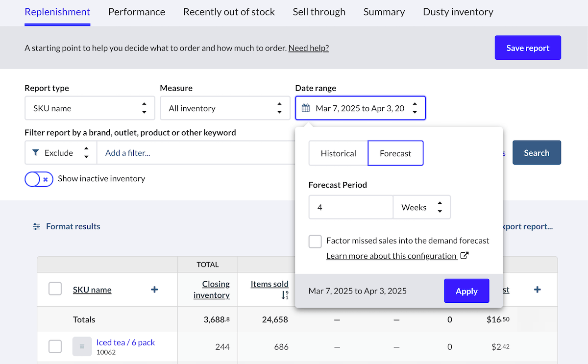
Task: Enable Factor missed sales into demand forecast
Action: 315,241
